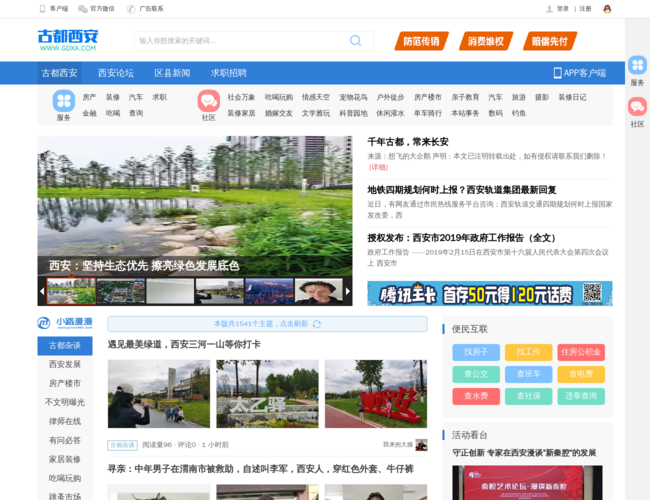Click the 赔偿先付 orange button
650x500 pixels.
click(550, 41)
